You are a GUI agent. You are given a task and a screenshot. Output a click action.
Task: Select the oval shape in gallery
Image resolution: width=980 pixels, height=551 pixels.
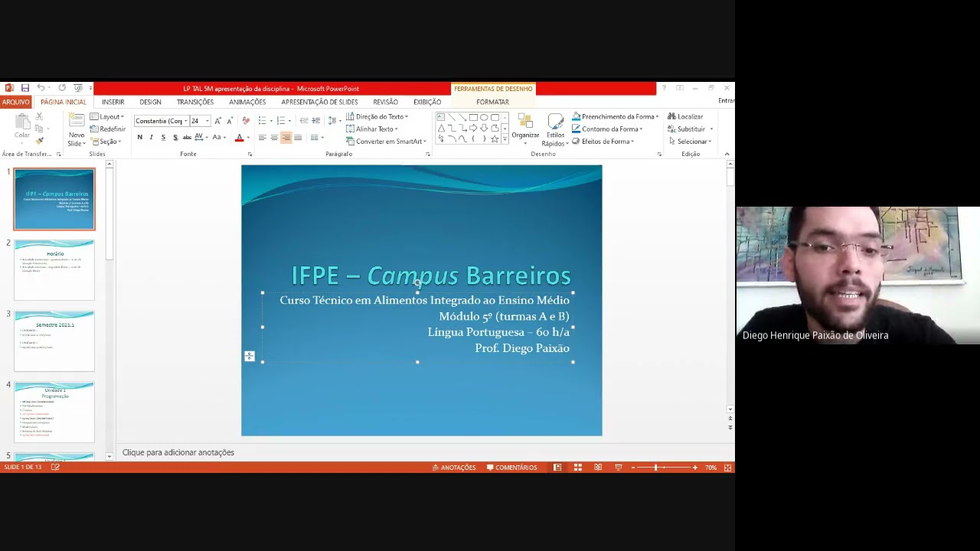[484, 117]
